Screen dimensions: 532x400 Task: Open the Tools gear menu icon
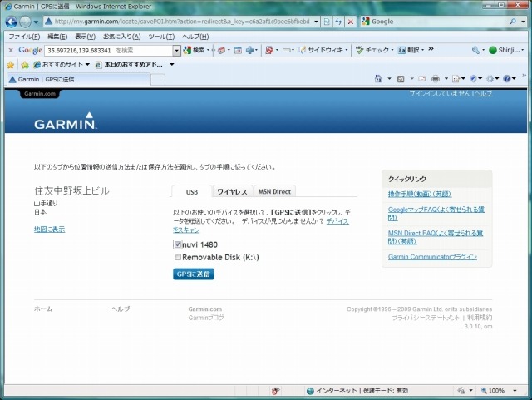pos(492,79)
